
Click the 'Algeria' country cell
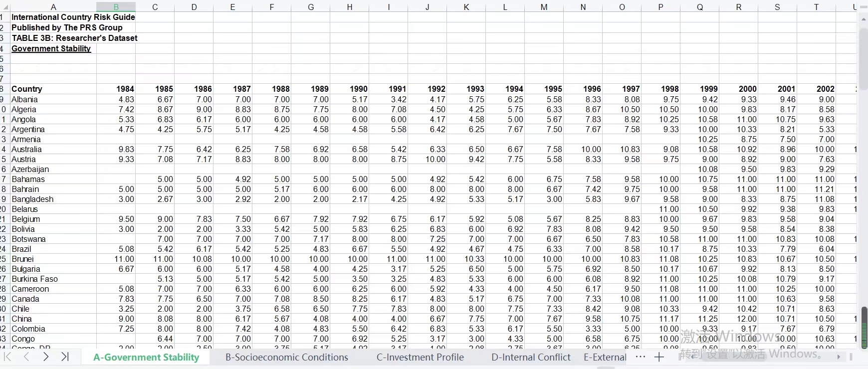tap(53, 109)
